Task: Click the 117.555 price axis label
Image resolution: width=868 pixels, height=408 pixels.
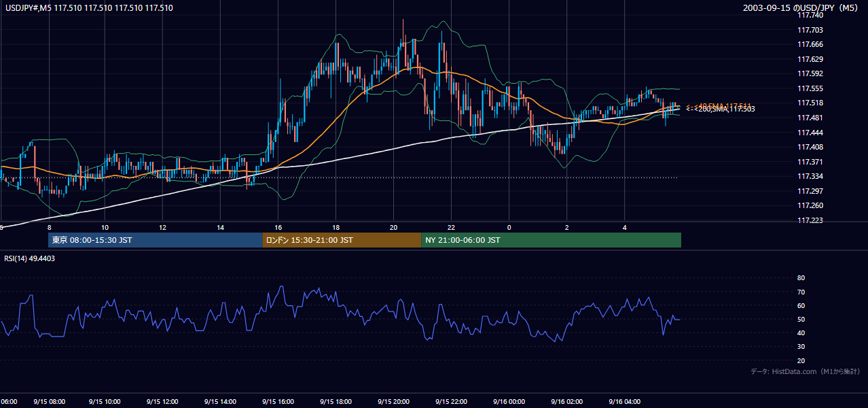Action: click(x=810, y=88)
